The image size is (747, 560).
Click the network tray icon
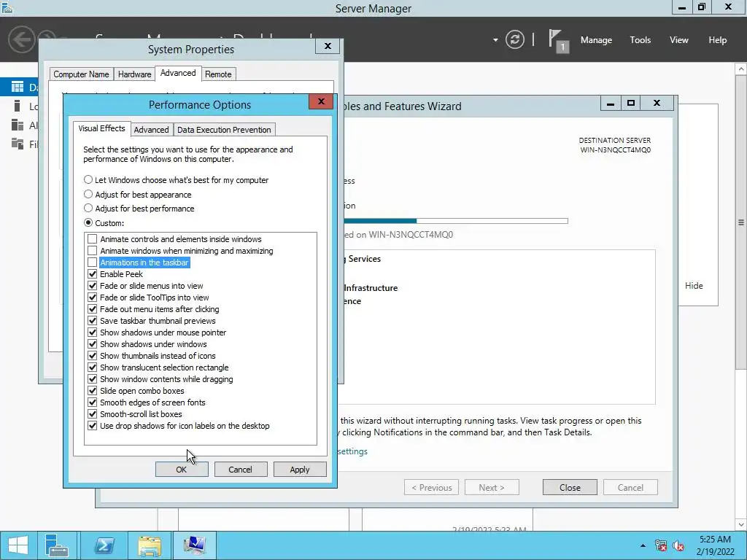(660, 545)
